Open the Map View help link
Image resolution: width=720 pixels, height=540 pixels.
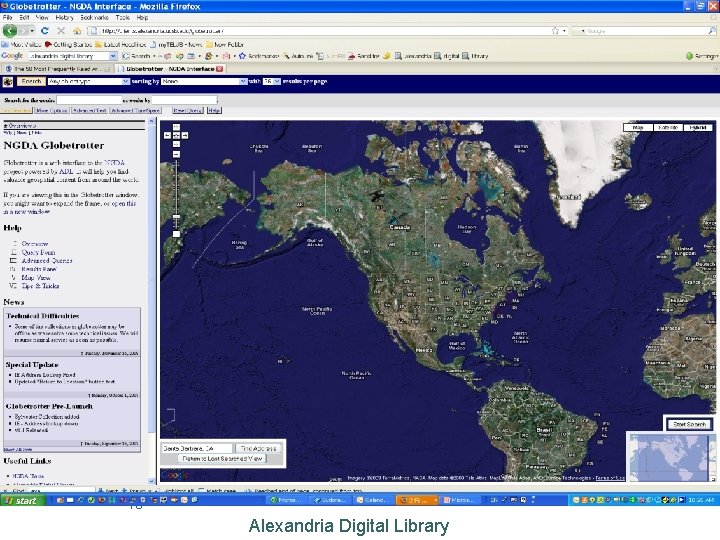[36, 278]
